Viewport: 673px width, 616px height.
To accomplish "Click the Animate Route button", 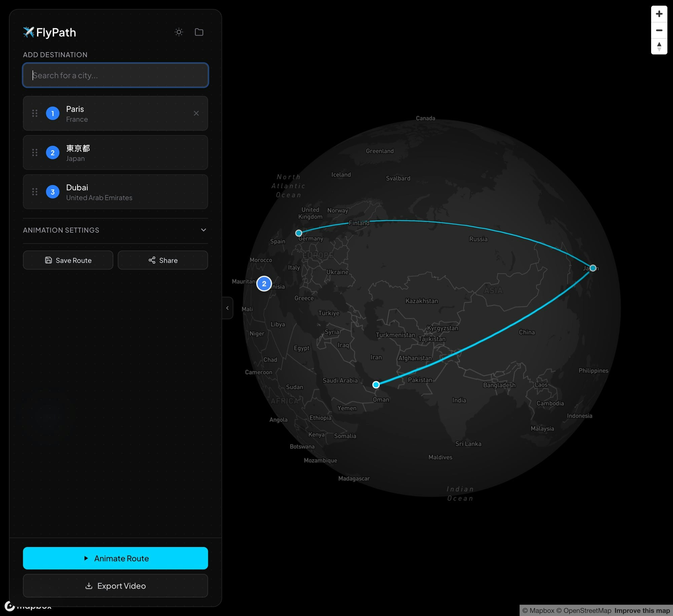I will click(115, 558).
